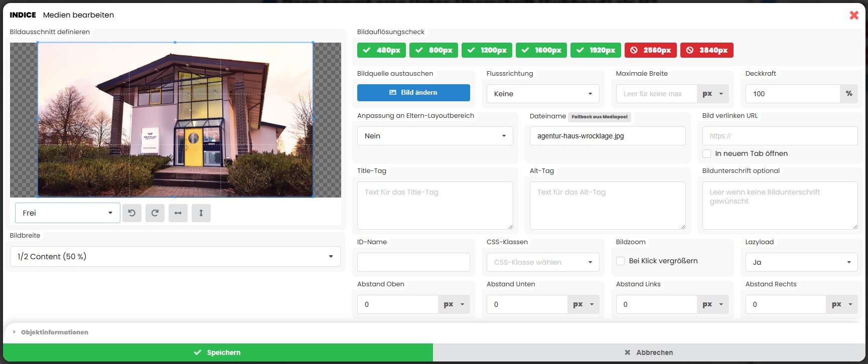Click into the Alt-Tag text field
868x364 pixels.
click(x=607, y=206)
